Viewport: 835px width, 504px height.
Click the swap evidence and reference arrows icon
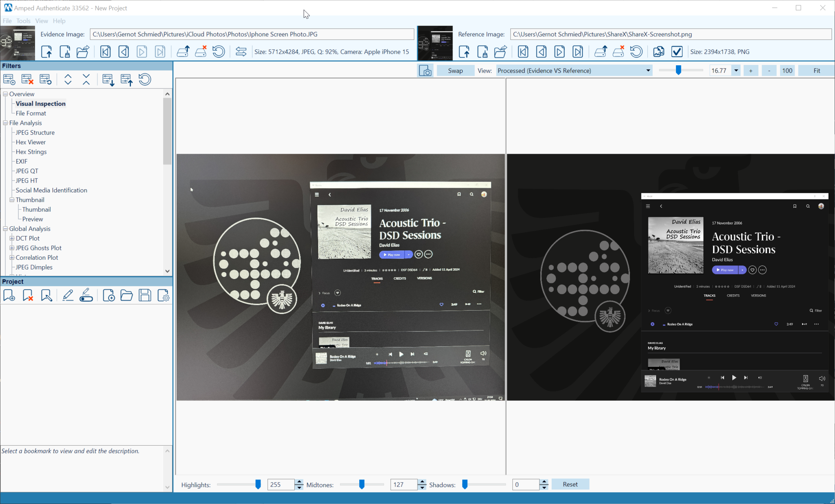coord(241,52)
